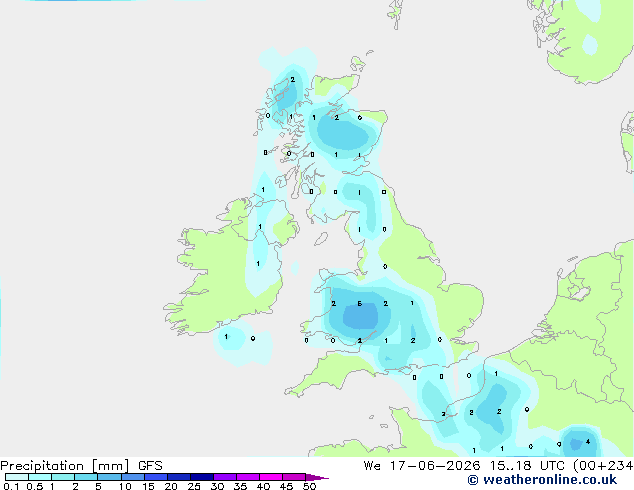This screenshot has width=634, height=490.
Task: Click the 45–50 mm legend color box
Action: (294, 477)
